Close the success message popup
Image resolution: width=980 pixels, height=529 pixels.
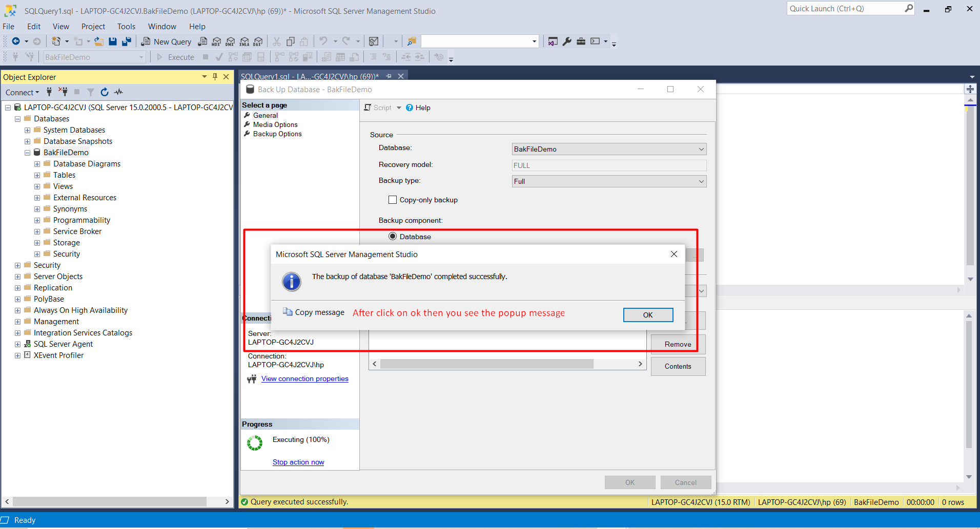click(674, 254)
